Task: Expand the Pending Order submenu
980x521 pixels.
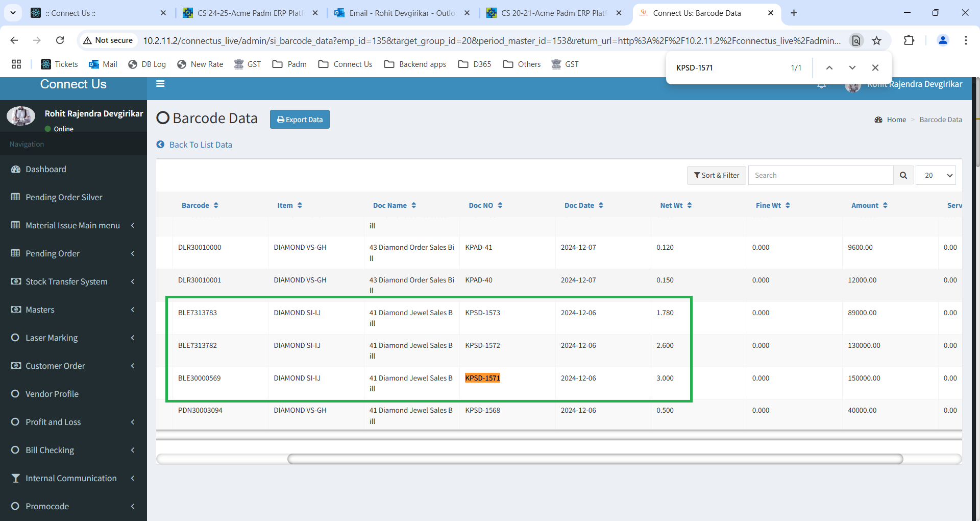Action: pyautogui.click(x=73, y=253)
